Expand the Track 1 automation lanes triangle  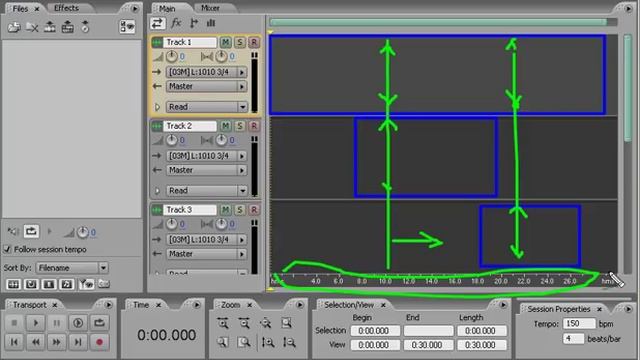(x=157, y=107)
